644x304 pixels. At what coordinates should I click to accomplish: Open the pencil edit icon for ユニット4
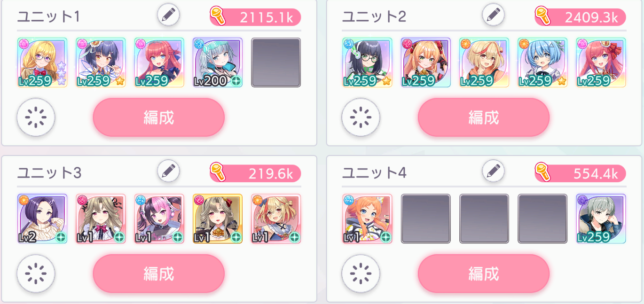493,171
